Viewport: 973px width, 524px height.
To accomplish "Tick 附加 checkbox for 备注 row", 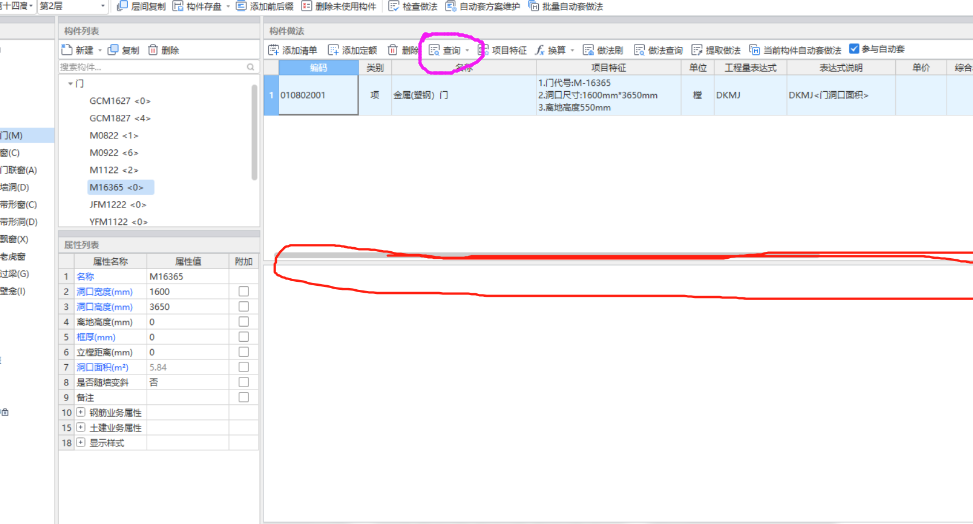I will (x=244, y=397).
